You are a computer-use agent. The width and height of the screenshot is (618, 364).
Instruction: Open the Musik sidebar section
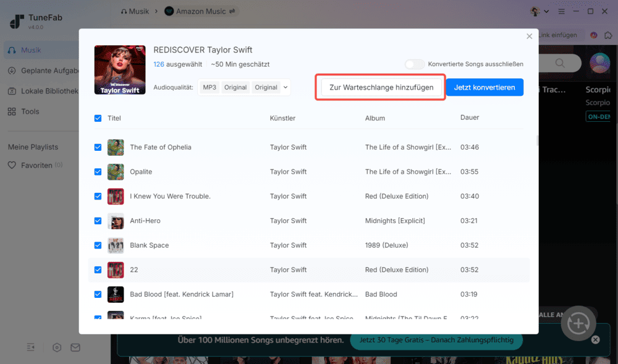(x=41, y=50)
